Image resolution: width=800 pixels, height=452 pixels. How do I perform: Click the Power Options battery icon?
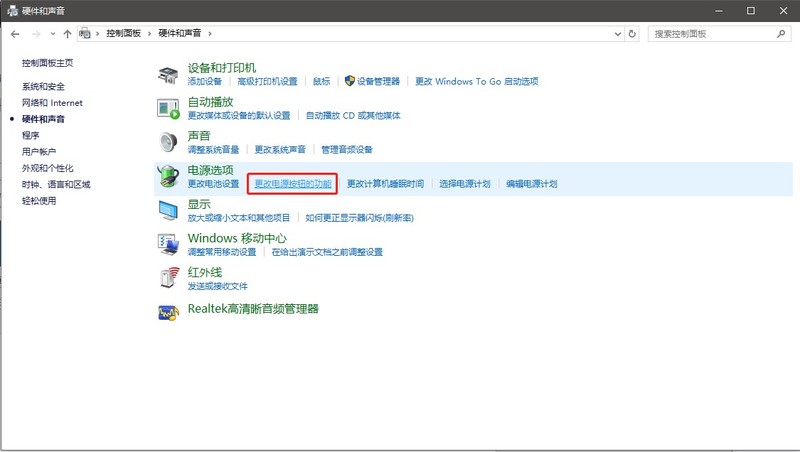[168, 177]
